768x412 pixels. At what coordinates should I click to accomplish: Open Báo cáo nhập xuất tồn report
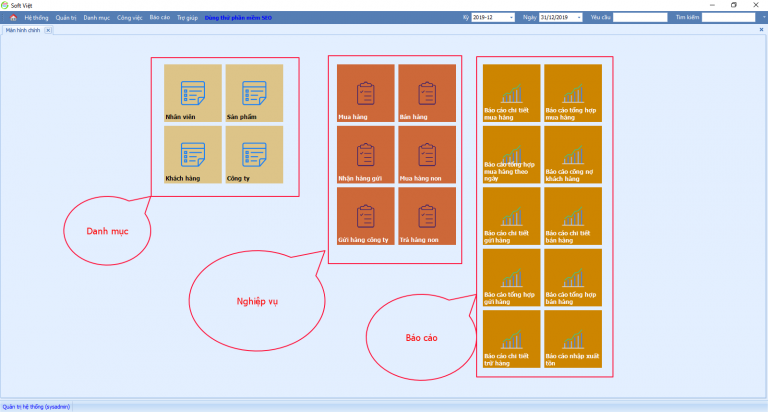click(573, 339)
